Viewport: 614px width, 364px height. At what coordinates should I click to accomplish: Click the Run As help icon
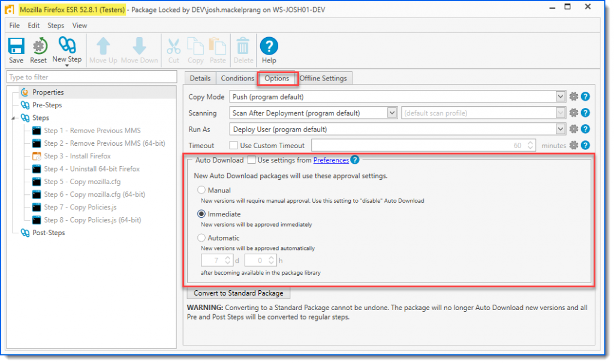585,129
